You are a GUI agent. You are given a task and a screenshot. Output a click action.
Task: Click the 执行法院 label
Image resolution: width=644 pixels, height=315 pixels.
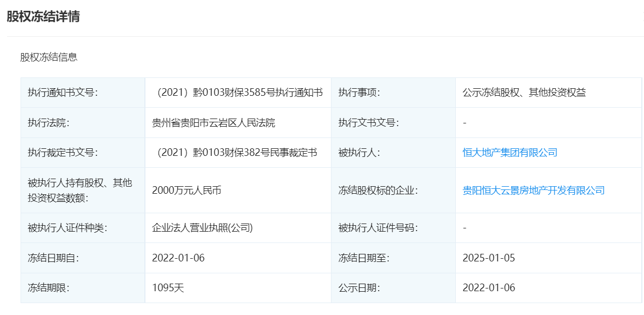(x=49, y=122)
